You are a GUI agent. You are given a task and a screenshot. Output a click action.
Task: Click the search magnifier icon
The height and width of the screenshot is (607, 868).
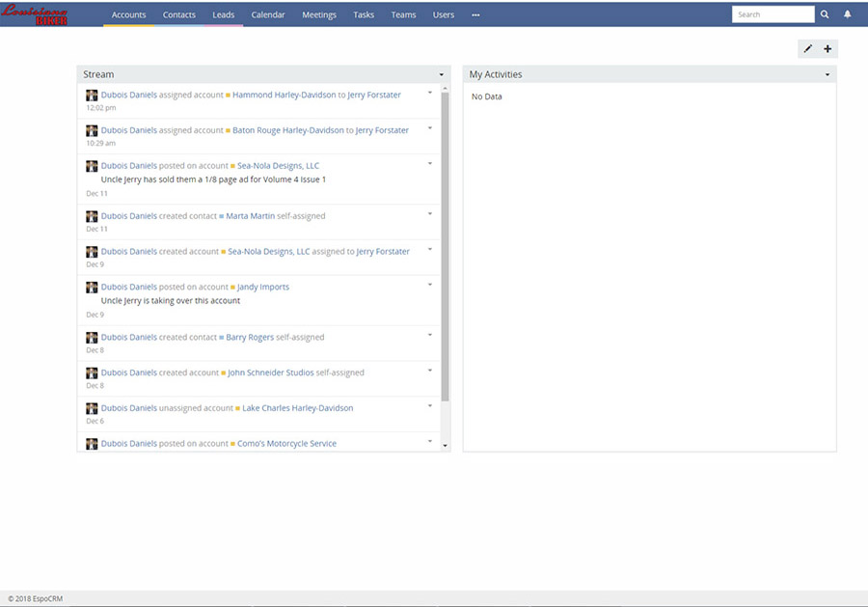pyautogui.click(x=825, y=14)
